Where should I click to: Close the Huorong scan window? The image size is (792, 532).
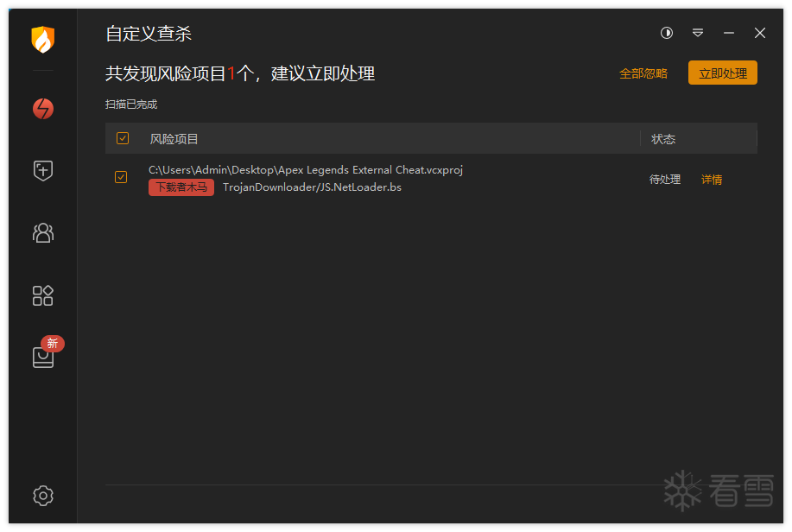coord(760,33)
